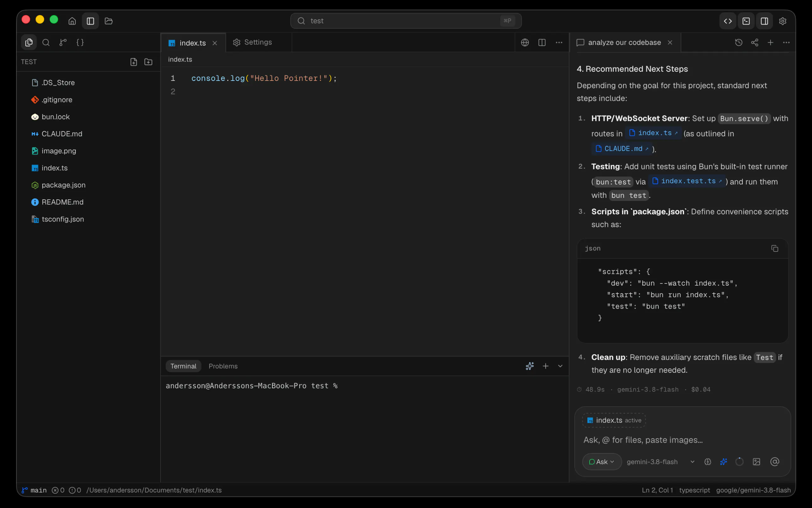Open the CLAUDE.md link in chat

(621, 148)
